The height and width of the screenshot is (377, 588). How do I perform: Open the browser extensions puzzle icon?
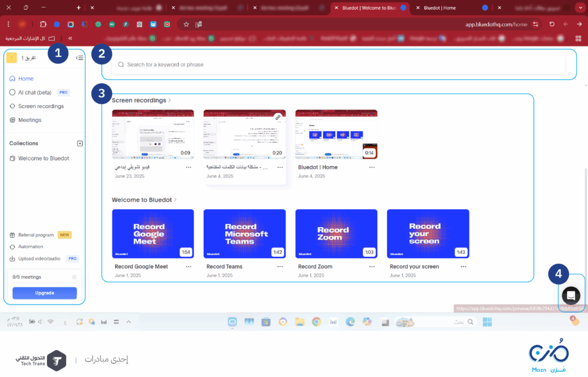click(x=43, y=24)
